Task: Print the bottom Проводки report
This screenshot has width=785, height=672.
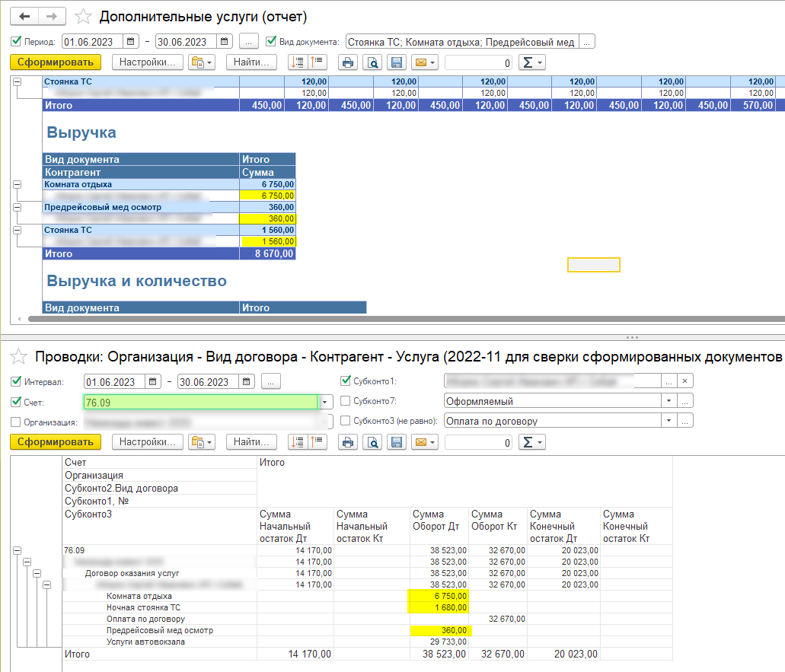Action: [347, 441]
